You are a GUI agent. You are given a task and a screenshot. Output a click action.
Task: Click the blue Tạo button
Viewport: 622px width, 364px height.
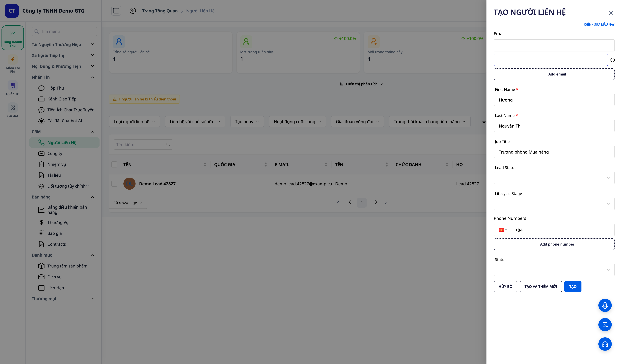click(573, 286)
